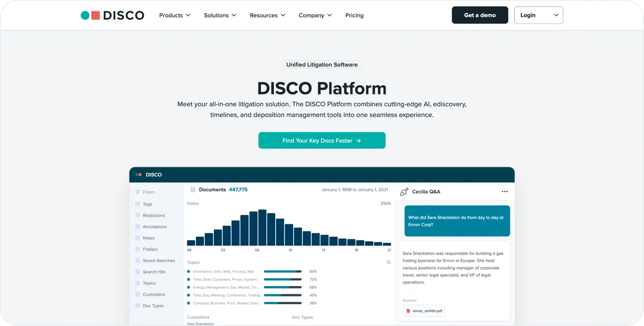Click the Get a demo button

pos(480,15)
